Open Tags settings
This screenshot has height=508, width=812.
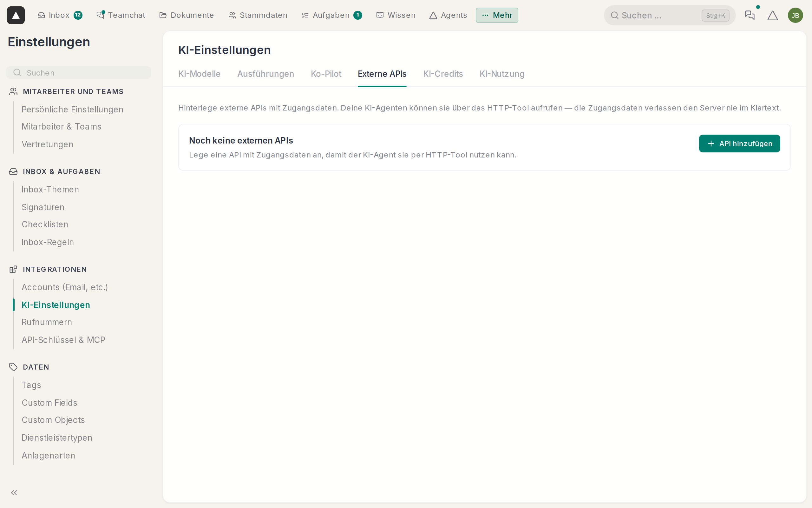click(x=31, y=385)
